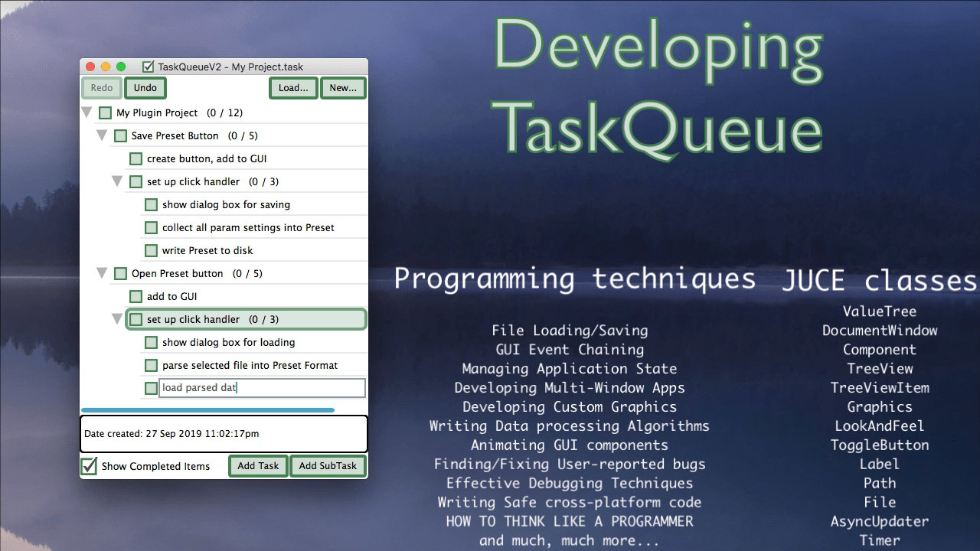This screenshot has width=980, height=551.
Task: Click the File Loading/Saving text
Action: (x=570, y=331)
